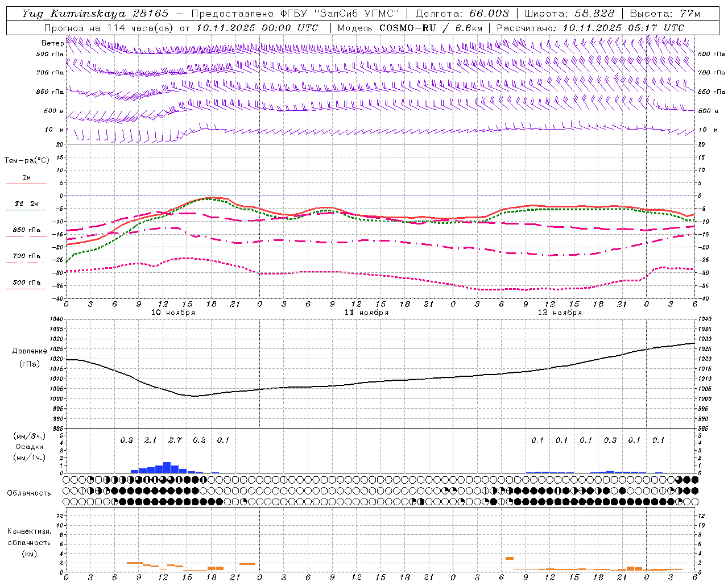The width and height of the screenshot is (728, 582).
Task: Select the Долгота: 66.003 header value
Action: (462, 14)
